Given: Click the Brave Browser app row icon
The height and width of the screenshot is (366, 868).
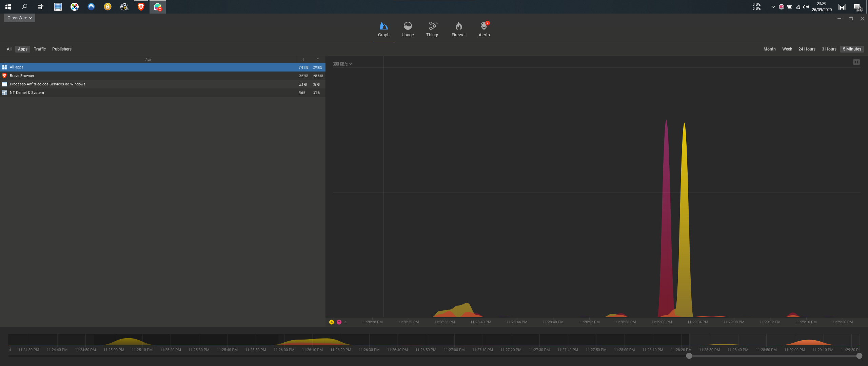Looking at the screenshot, I should pos(4,76).
